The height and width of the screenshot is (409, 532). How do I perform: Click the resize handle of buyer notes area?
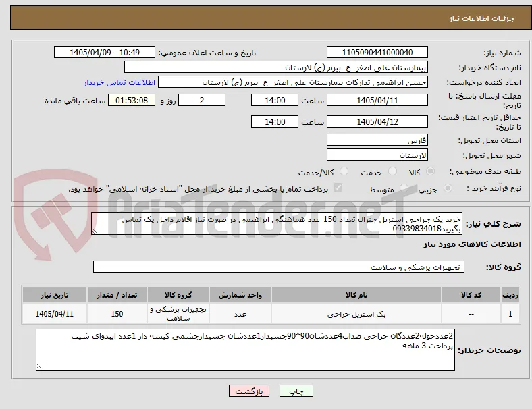point(39,367)
